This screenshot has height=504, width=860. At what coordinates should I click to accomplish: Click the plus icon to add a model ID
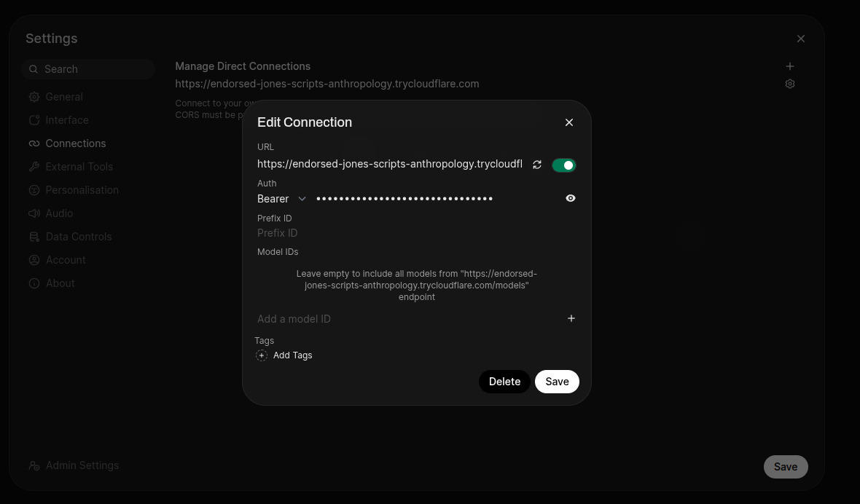coord(571,318)
